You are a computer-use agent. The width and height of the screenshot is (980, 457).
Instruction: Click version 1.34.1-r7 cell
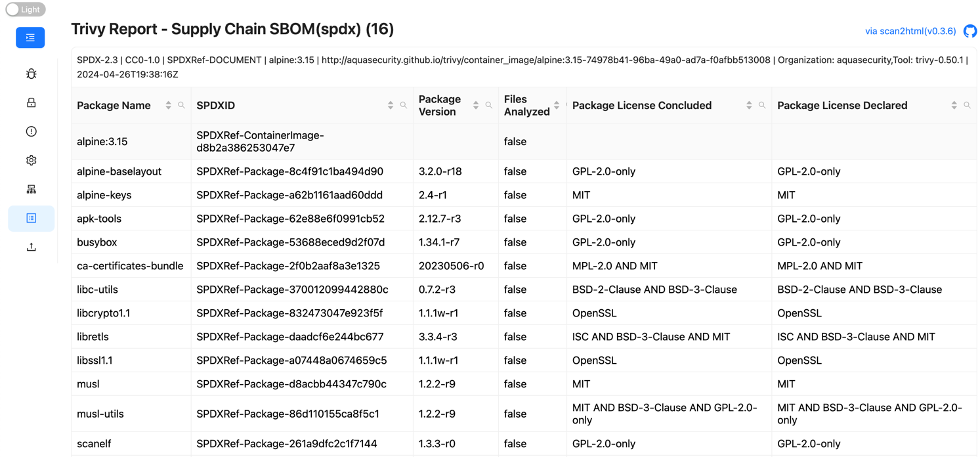click(456, 242)
